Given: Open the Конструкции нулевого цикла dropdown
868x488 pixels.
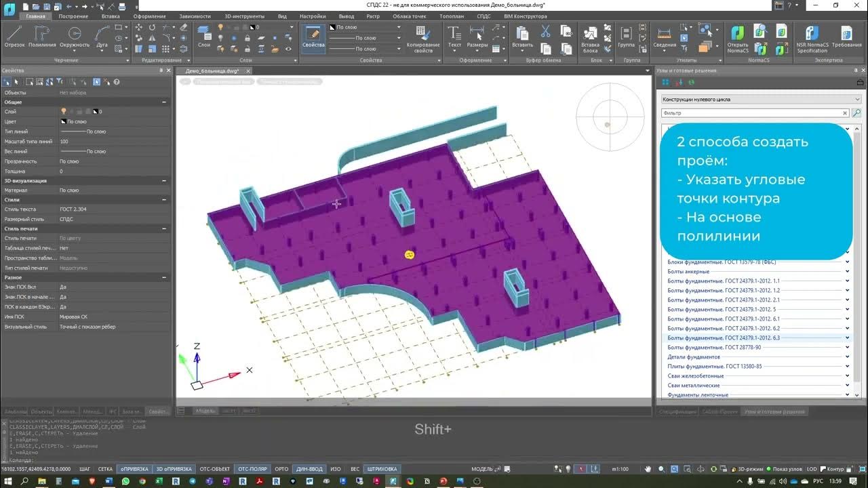Looking at the screenshot, I should 761,99.
